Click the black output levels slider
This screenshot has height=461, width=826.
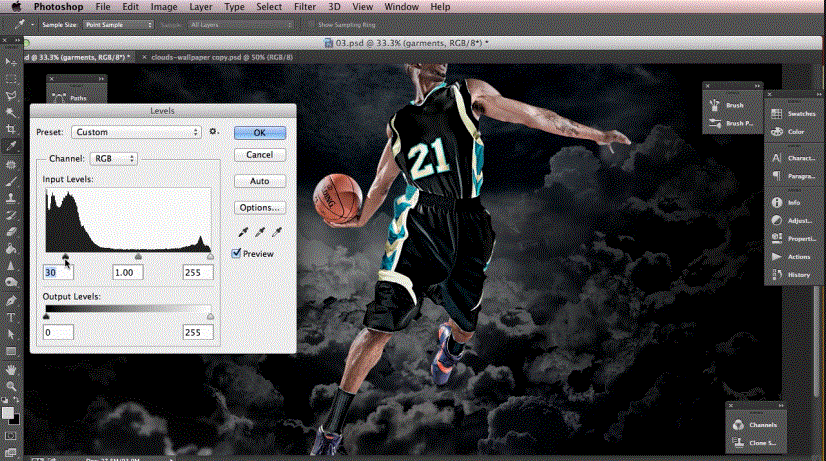pos(46,316)
